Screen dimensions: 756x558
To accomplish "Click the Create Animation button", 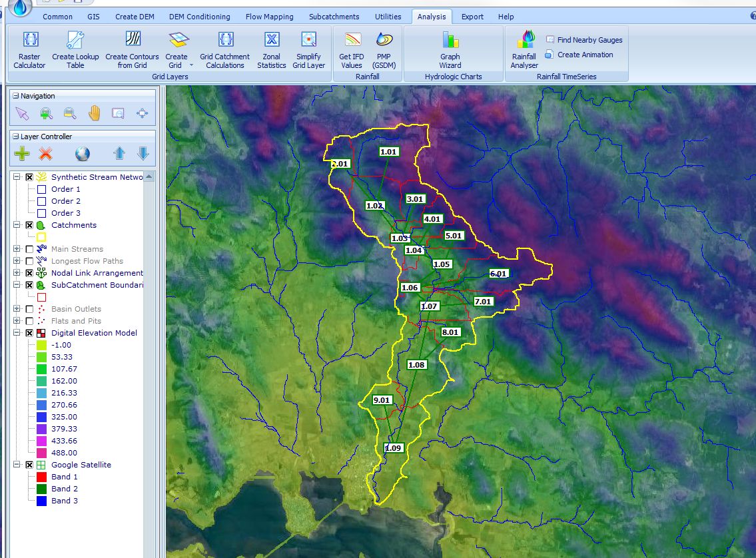I will pyautogui.click(x=579, y=55).
